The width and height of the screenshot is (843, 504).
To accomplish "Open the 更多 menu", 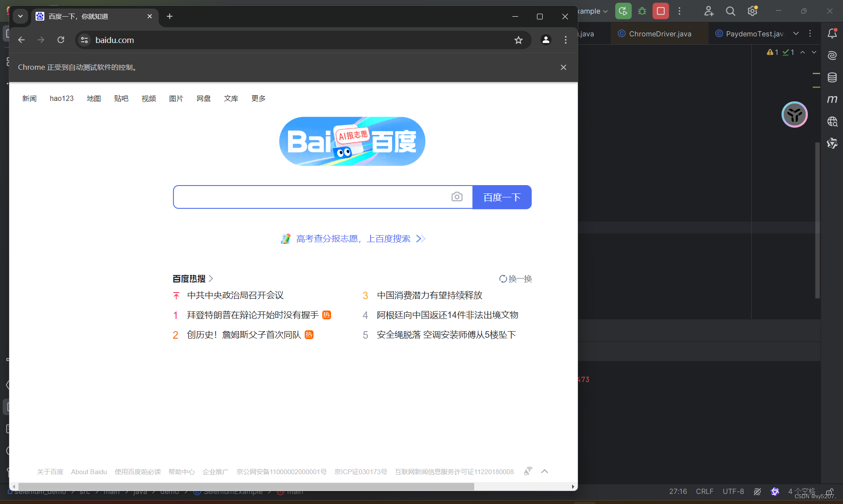I will click(259, 98).
